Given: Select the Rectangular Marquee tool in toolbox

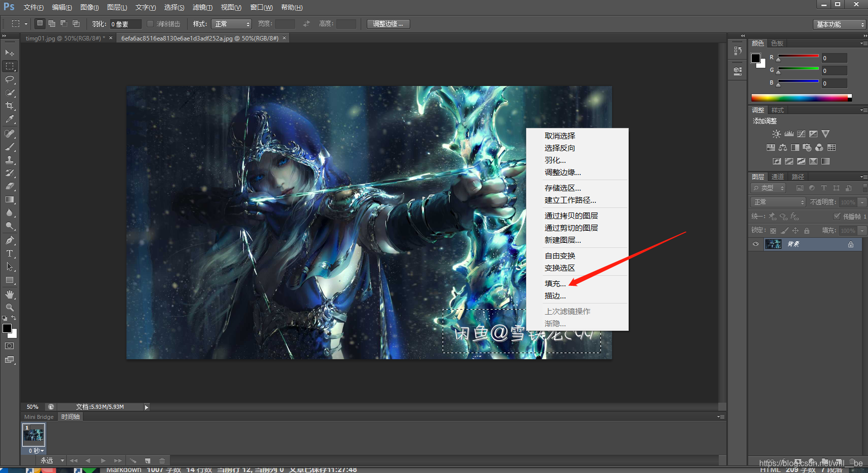Looking at the screenshot, I should click(x=10, y=66).
